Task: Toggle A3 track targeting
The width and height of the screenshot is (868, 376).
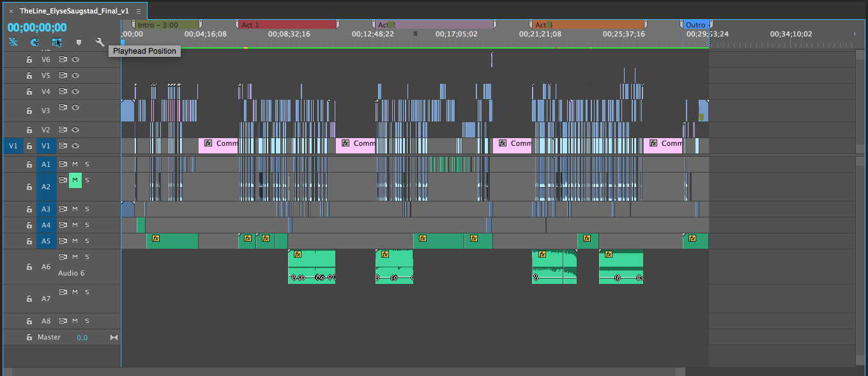Action: tap(46, 209)
